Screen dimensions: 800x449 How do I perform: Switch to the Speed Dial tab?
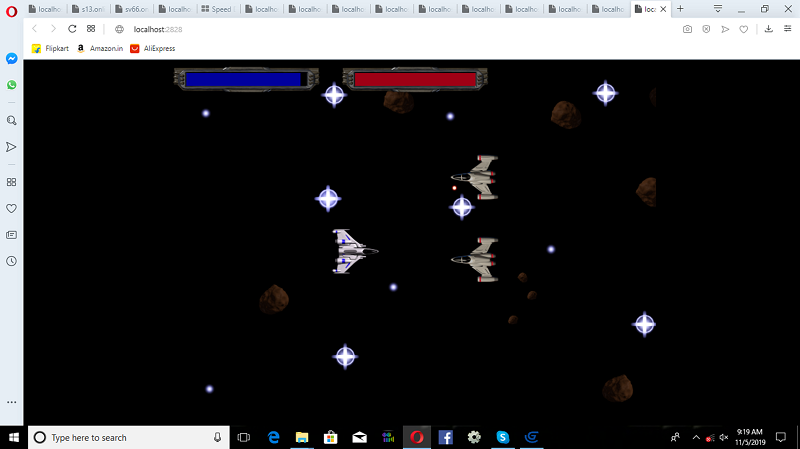point(218,9)
